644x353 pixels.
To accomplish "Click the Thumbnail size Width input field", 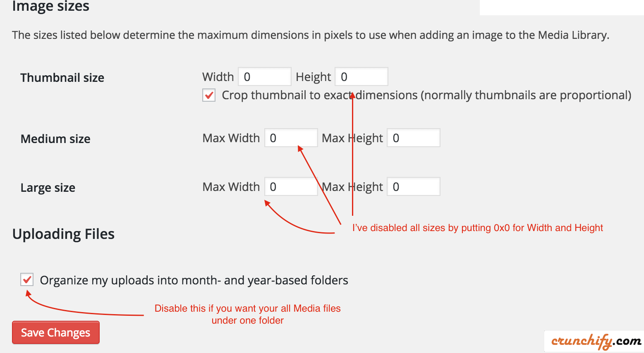I will [265, 77].
